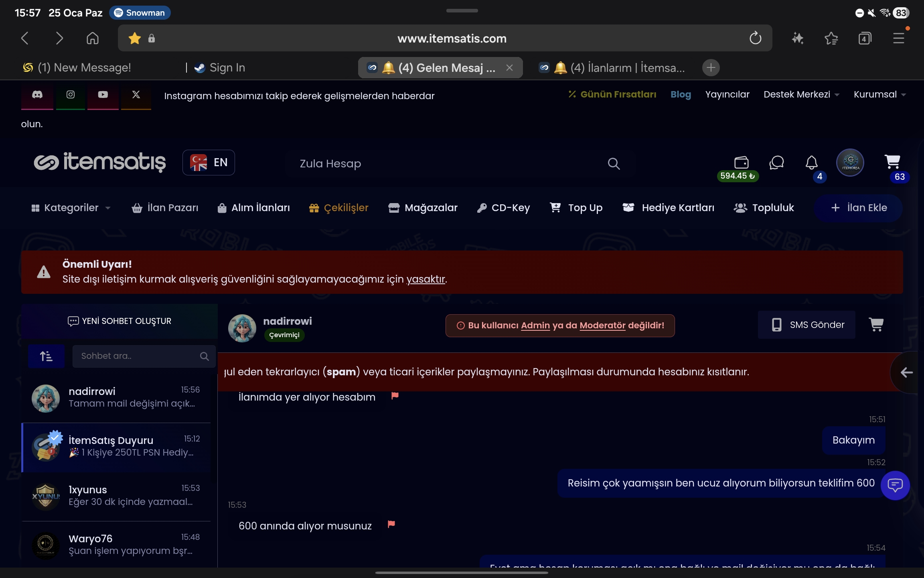Open the nadirrowi conversation in the list
The image size is (924, 578).
(x=116, y=397)
